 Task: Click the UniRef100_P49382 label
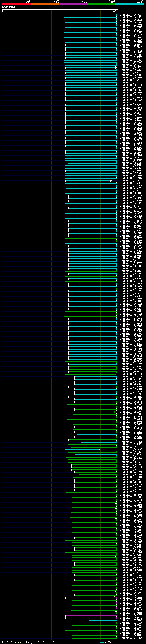(x=131, y=306)
